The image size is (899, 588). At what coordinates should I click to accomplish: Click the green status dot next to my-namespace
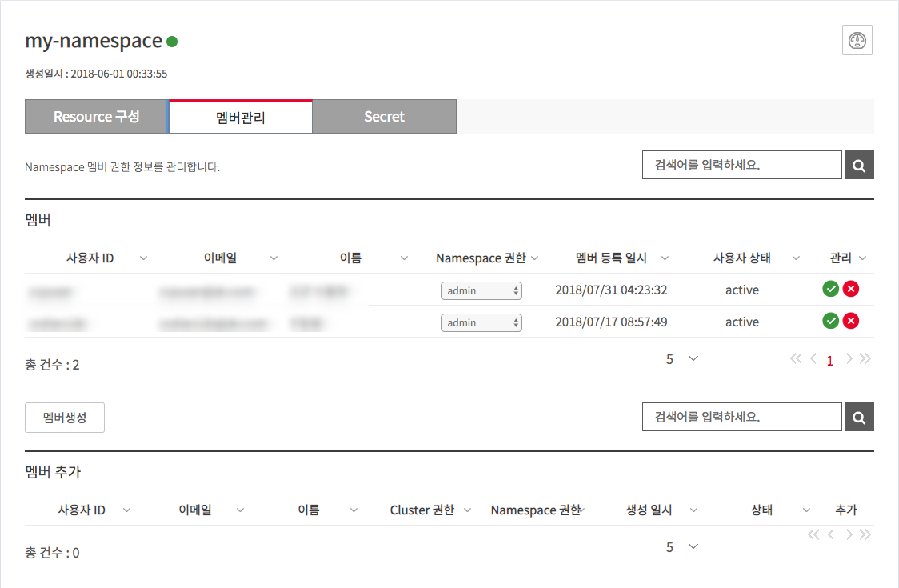click(x=172, y=42)
